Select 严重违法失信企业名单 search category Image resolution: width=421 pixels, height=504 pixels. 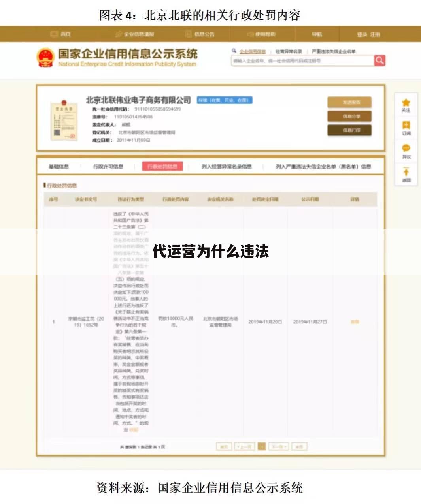(x=334, y=51)
